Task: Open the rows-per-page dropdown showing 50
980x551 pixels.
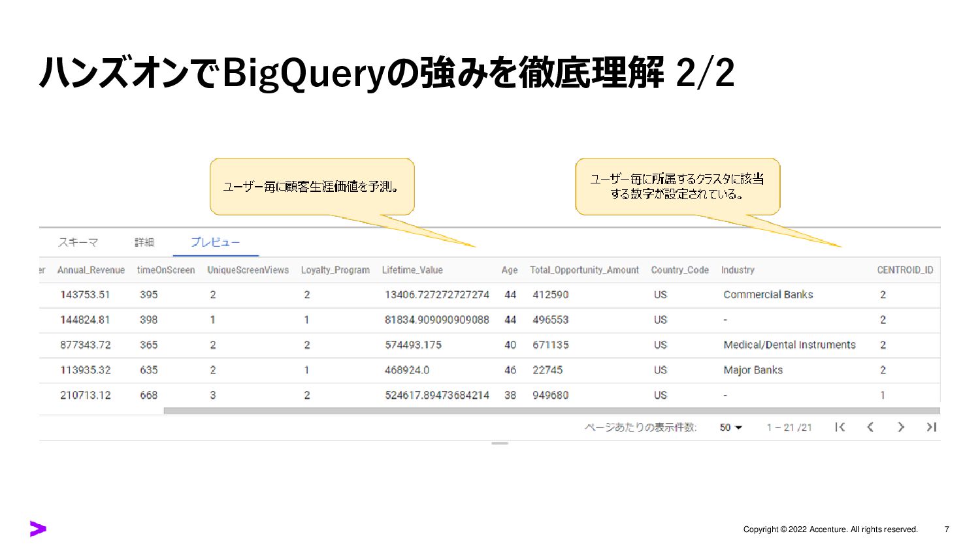Action: pyautogui.click(x=731, y=428)
